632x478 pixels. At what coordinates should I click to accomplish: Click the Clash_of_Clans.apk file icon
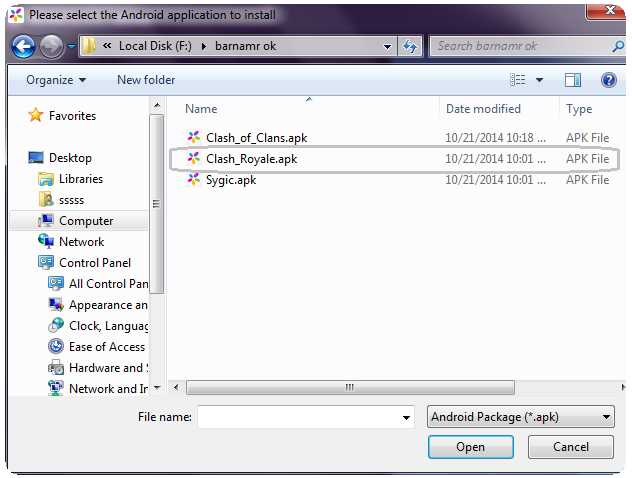point(194,137)
